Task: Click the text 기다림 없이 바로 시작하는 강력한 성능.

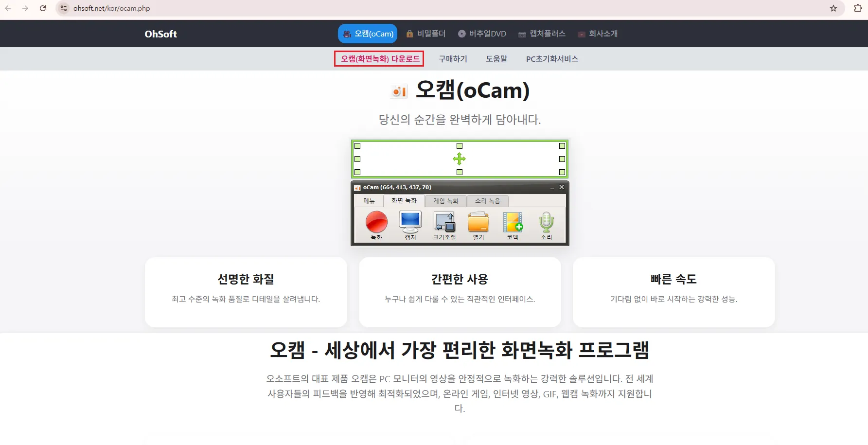Action: click(x=674, y=299)
